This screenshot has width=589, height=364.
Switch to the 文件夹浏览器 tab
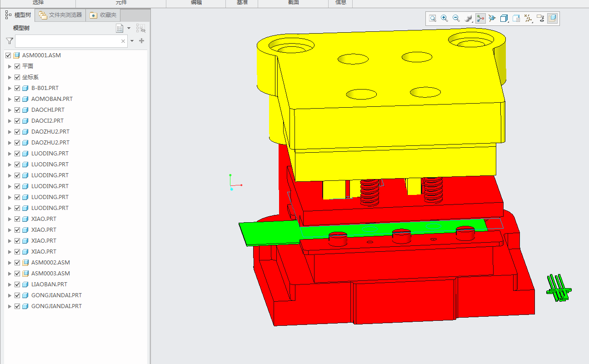[x=60, y=15]
